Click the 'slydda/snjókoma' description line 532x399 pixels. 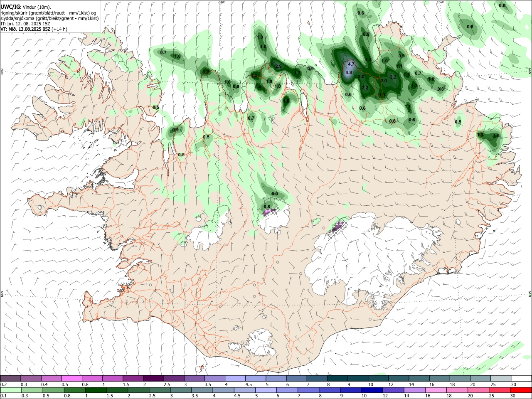tap(50, 18)
